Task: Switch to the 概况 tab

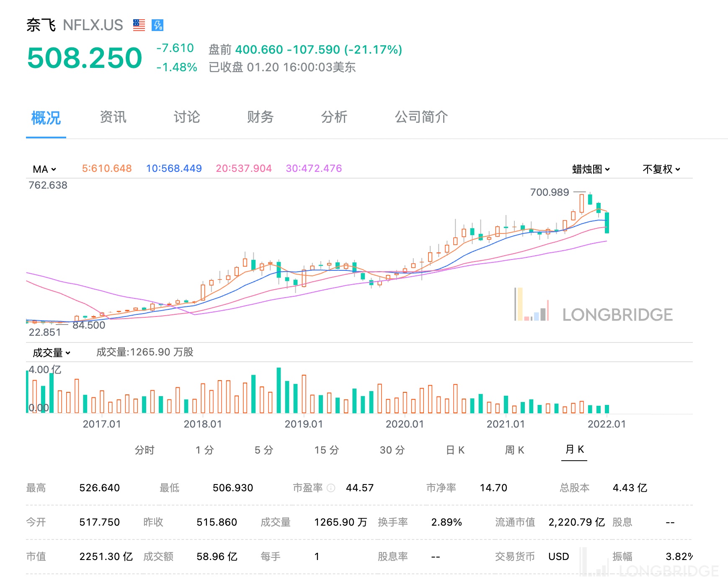Action: pyautogui.click(x=46, y=118)
